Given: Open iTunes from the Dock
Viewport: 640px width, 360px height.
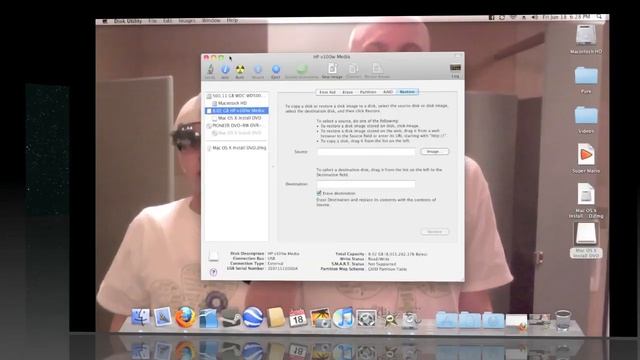Looking at the screenshot, I should 343,318.
